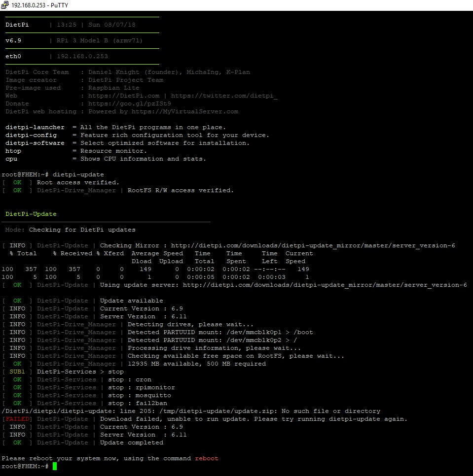This screenshot has height=476, width=473.
Task: Click the 'eth0' interface label
Action: 13,57
